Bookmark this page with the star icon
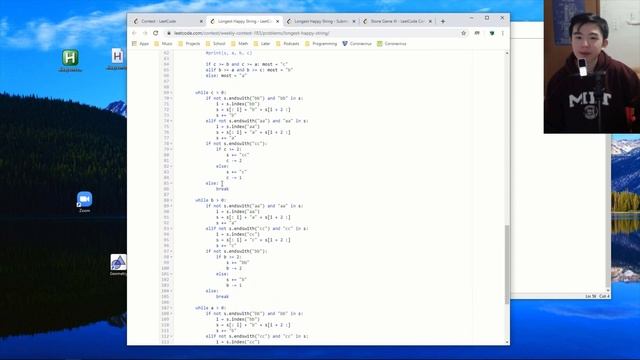 [x=464, y=33]
